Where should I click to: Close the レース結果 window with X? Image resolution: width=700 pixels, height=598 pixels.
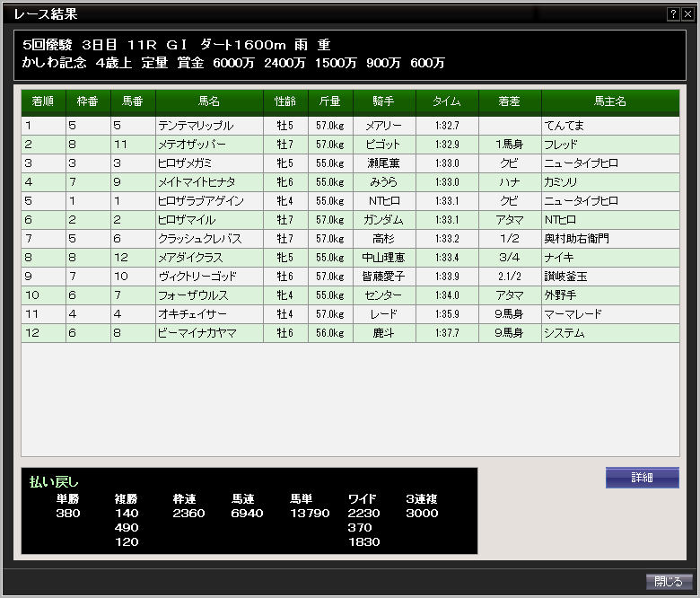(687, 14)
